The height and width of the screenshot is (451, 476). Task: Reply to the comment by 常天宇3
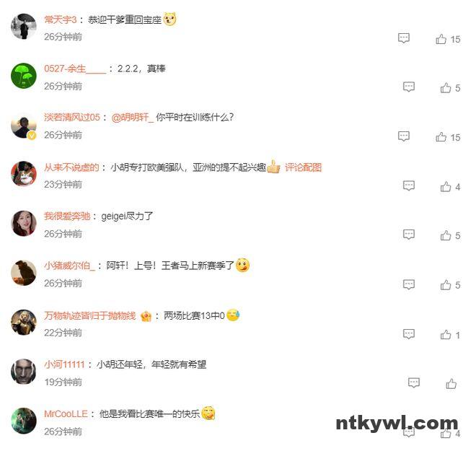[x=404, y=38]
